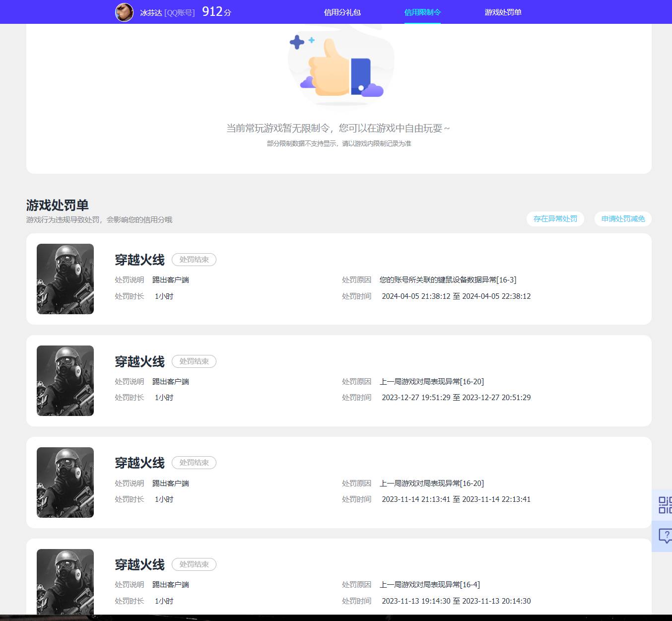Click the user avatar in the header
Viewport: 672px width, 621px height.
(124, 12)
